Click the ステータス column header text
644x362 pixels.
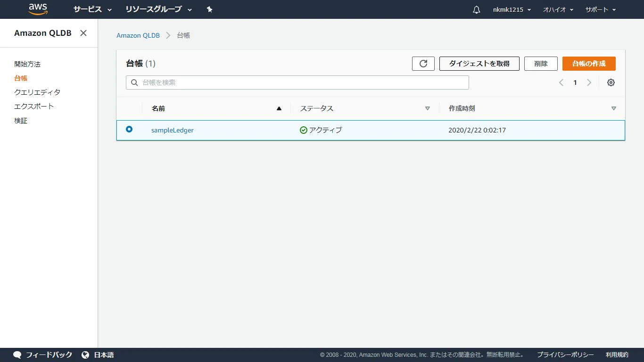coord(317,108)
